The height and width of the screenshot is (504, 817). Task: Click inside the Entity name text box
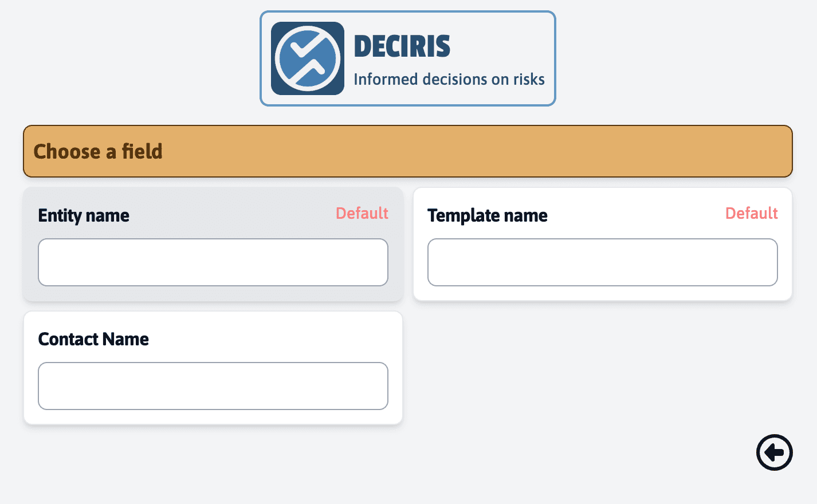coord(213,262)
